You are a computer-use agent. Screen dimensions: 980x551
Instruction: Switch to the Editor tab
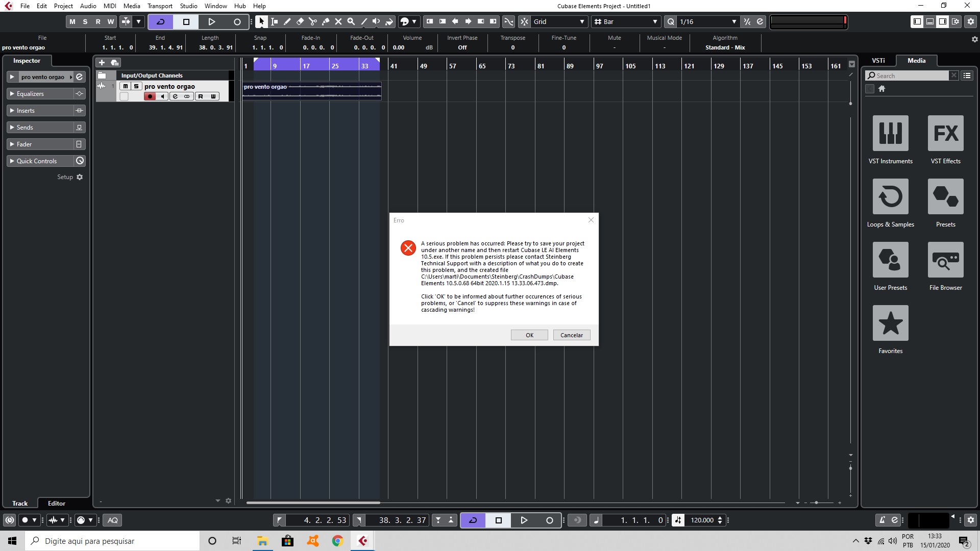[x=57, y=503]
